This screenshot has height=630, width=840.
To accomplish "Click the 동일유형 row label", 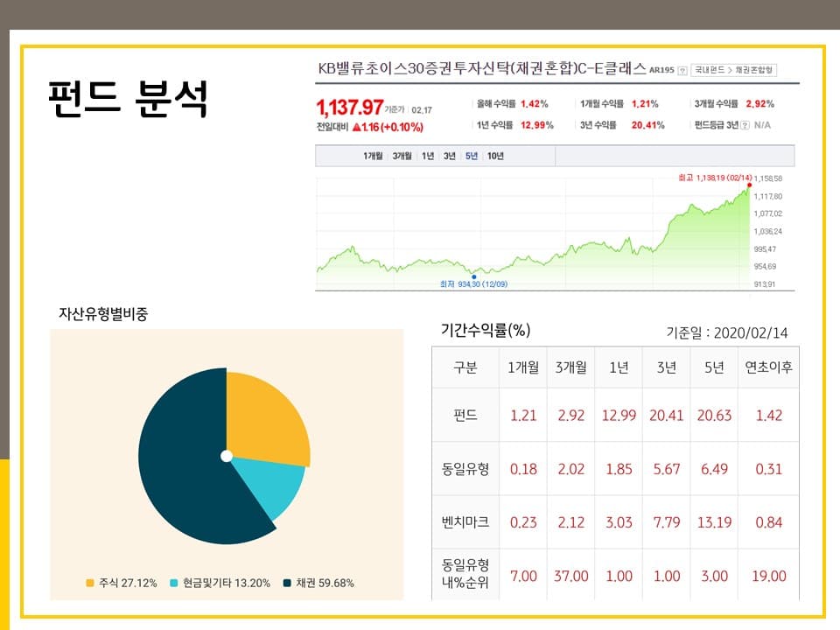I will 465,469.
